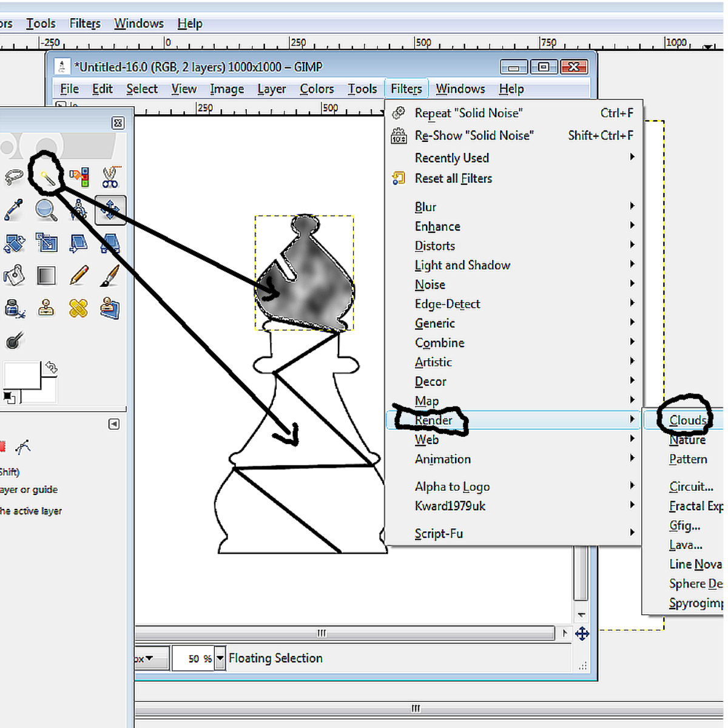Open Windows menu in the background window

[139, 23]
